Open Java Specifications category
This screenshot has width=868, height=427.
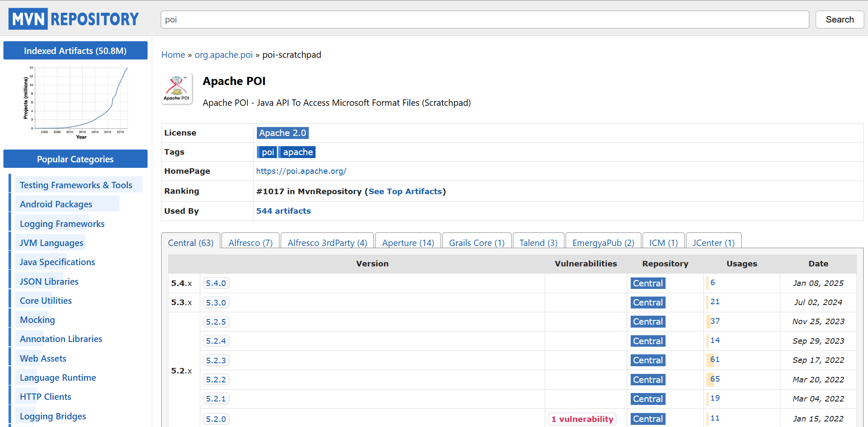57,262
